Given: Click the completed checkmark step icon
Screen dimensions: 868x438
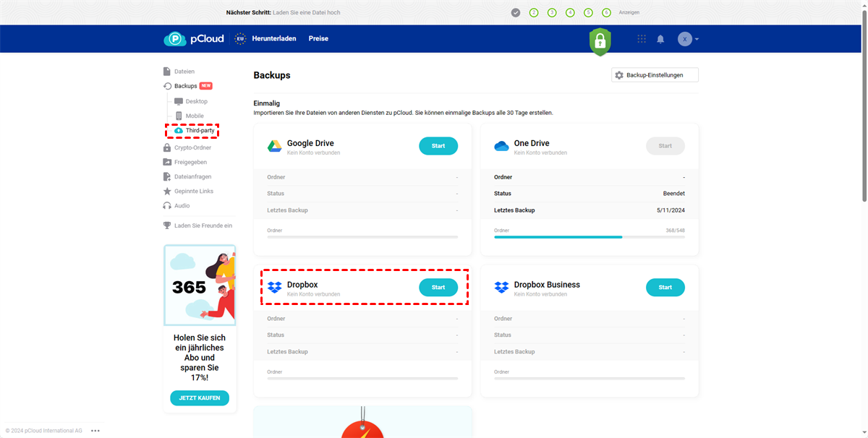Looking at the screenshot, I should [516, 12].
